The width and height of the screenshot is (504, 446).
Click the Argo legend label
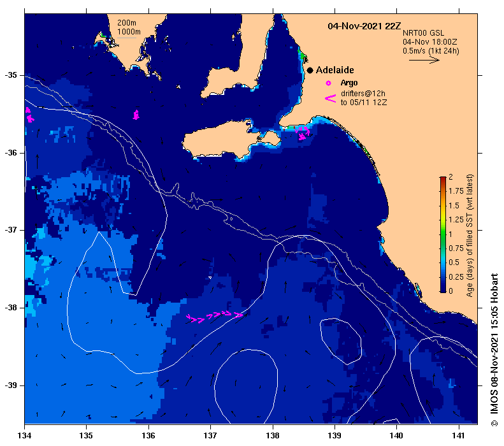click(349, 83)
